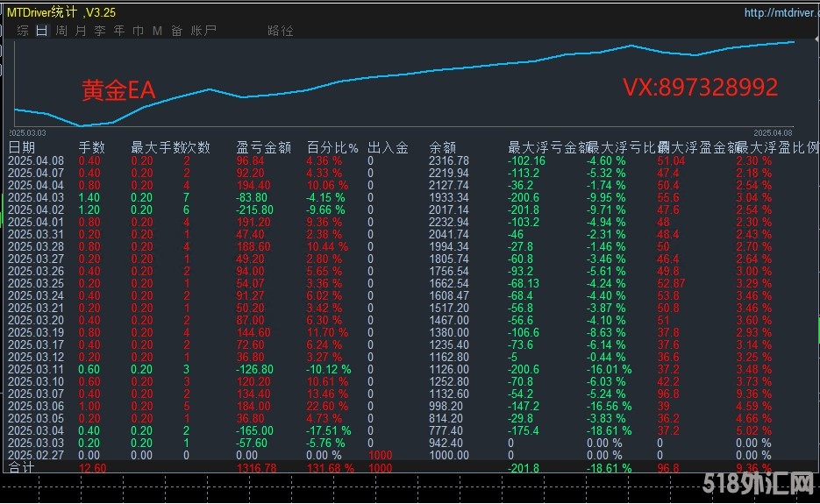Switch to the 综 summary view button
The width and height of the screenshot is (820, 504).
[x=23, y=31]
